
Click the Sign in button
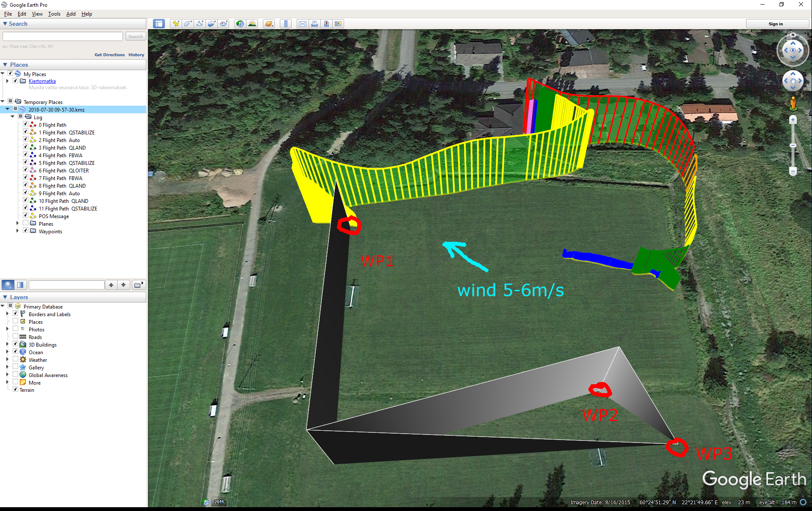[x=775, y=24]
